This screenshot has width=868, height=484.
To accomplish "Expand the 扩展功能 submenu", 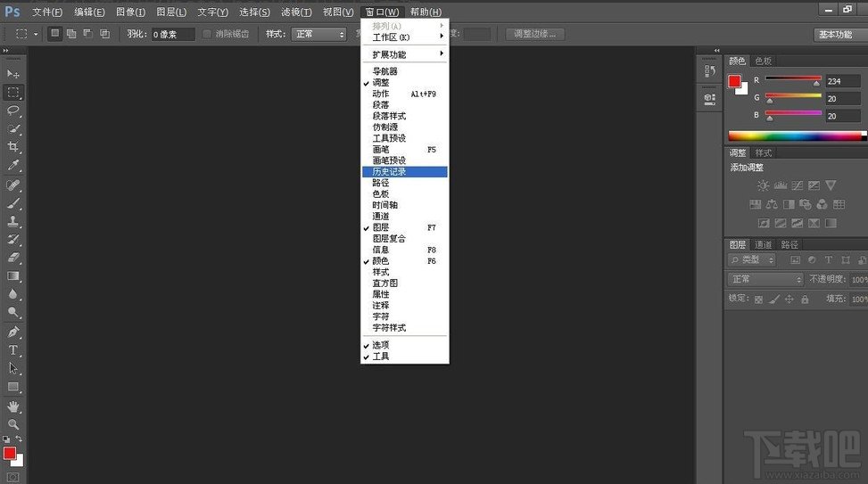I will tap(405, 54).
